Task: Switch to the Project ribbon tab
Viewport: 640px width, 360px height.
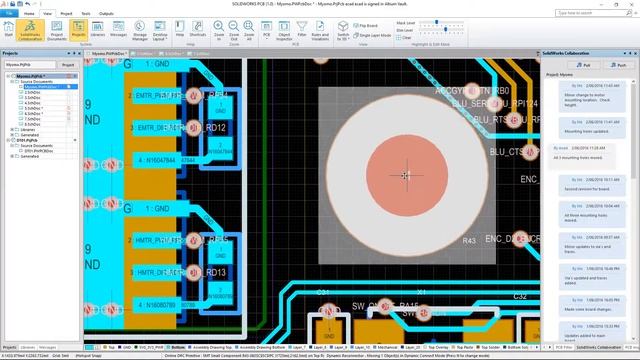Action: [66, 13]
